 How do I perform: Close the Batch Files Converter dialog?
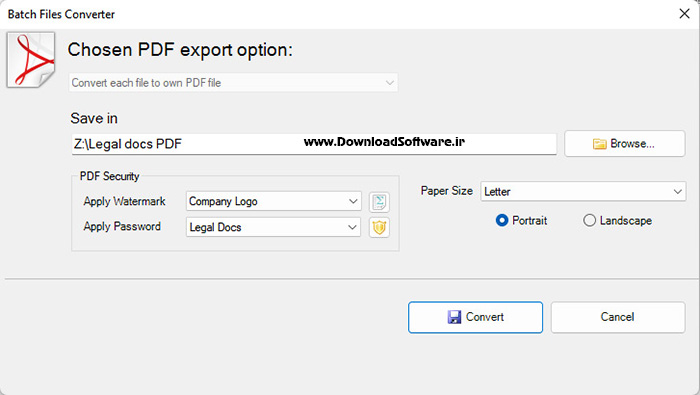point(684,14)
